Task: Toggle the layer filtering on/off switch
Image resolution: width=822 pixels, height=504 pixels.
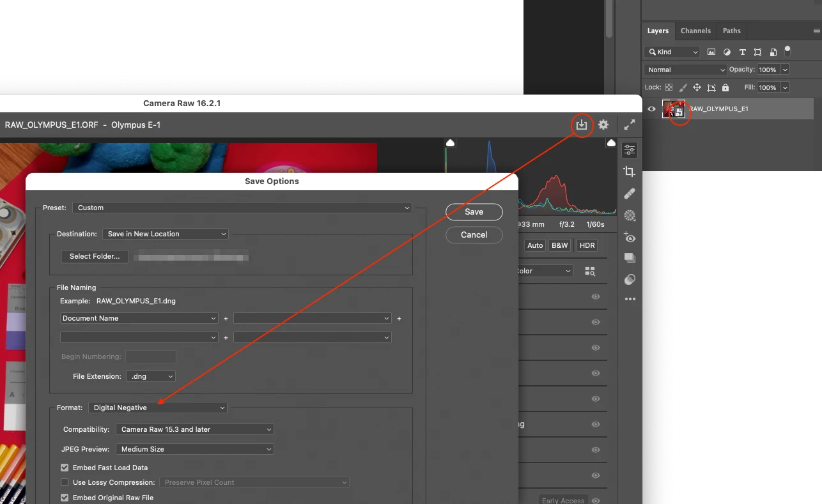Action: (x=787, y=50)
